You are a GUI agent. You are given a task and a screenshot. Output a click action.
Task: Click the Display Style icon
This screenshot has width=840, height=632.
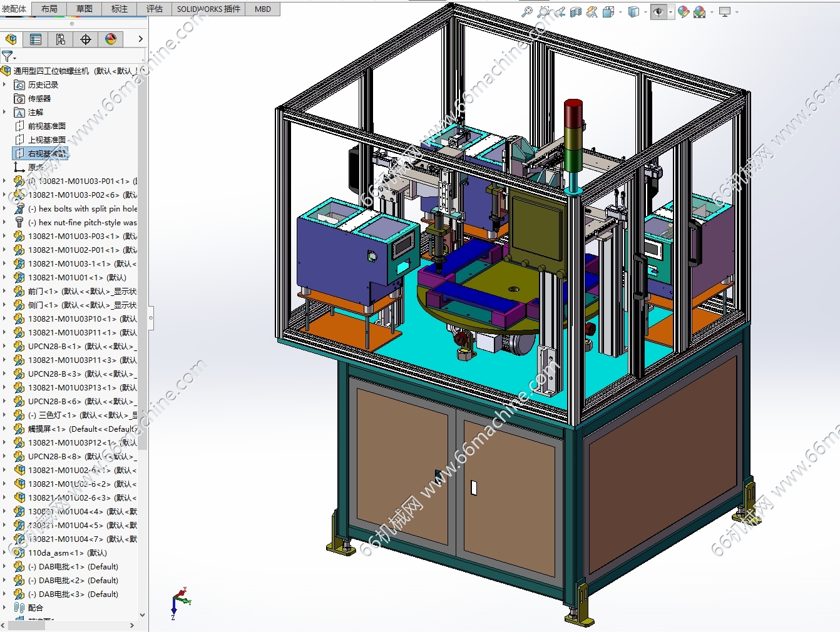coord(633,11)
